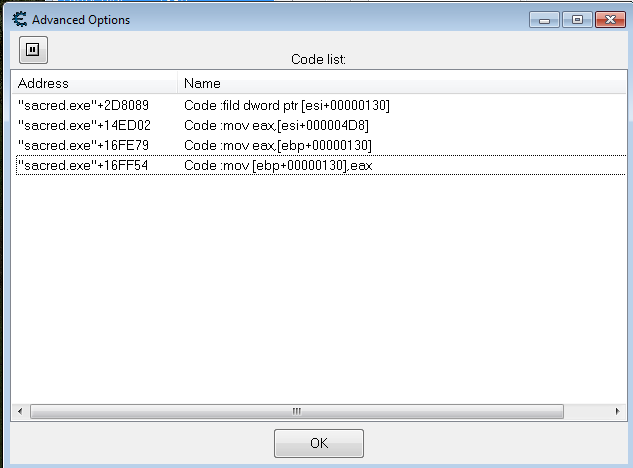Viewport: 633px width, 468px height.
Task: Maximize the Advanced Options window
Action: [577, 20]
